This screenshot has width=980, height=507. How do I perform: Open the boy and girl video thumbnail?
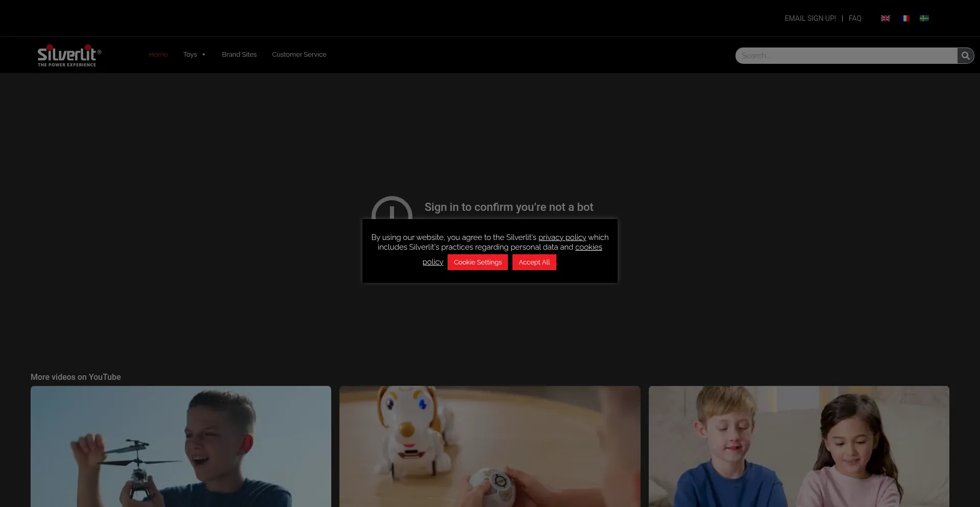(x=799, y=446)
